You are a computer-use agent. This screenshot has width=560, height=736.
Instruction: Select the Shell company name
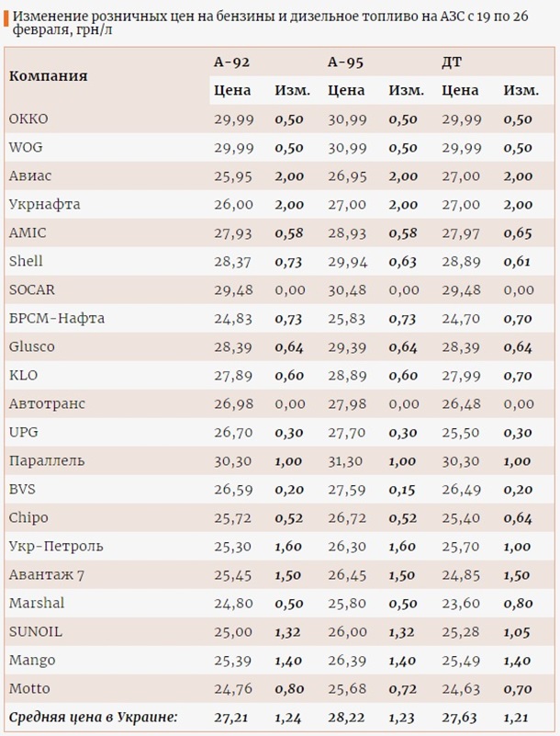click(26, 261)
